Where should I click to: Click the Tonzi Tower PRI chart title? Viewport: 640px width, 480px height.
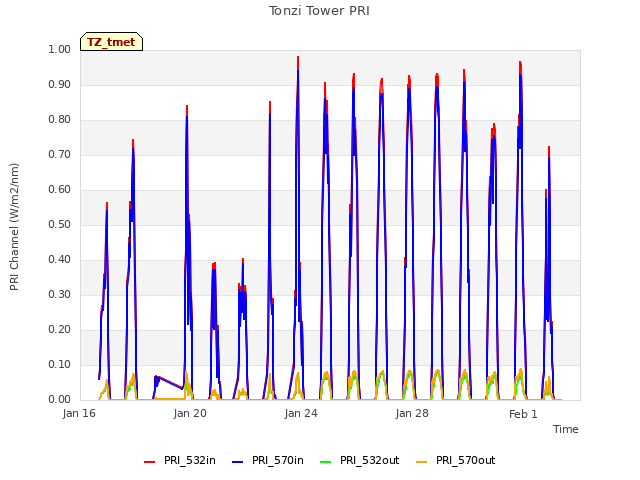319,11
